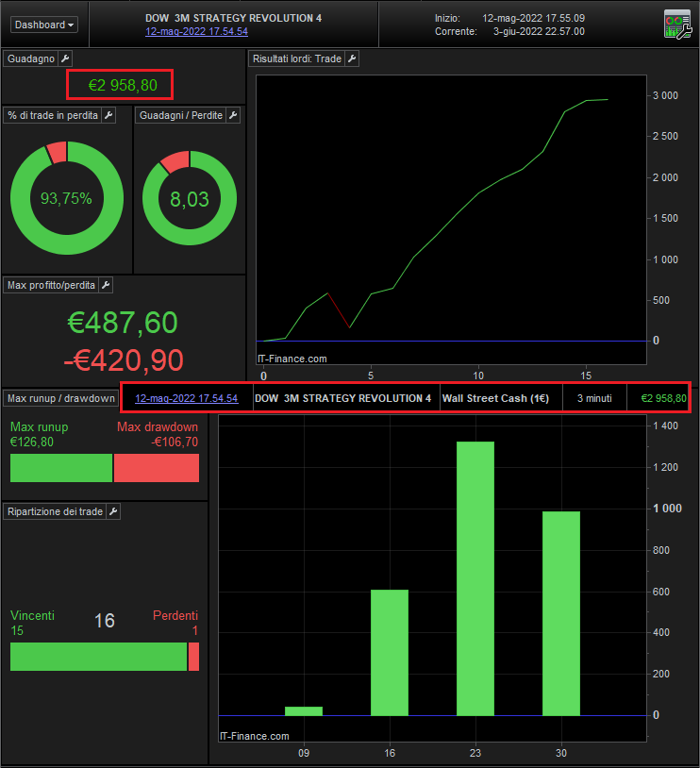Click the small bar above 09 in bar chart
700x768 pixels.
[x=304, y=711]
